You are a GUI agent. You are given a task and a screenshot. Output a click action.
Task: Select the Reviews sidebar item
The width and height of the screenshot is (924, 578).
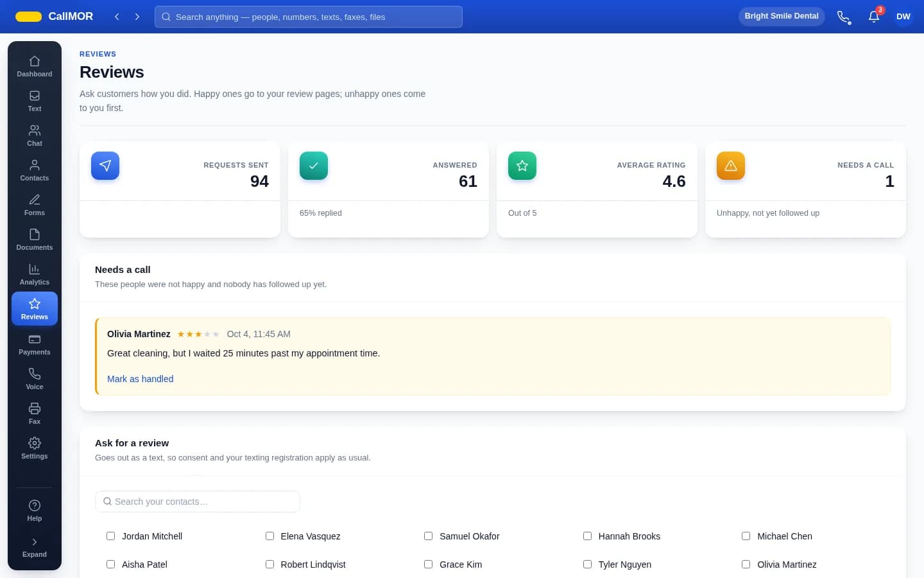click(35, 309)
